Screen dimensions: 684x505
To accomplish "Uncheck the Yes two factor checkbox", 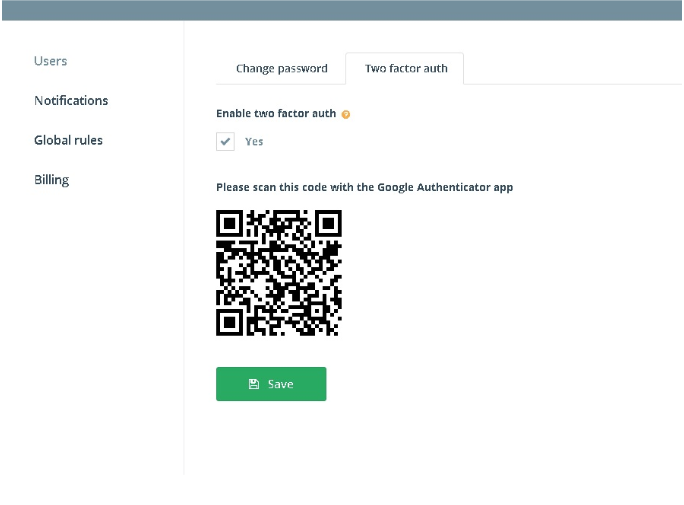I will pyautogui.click(x=226, y=141).
